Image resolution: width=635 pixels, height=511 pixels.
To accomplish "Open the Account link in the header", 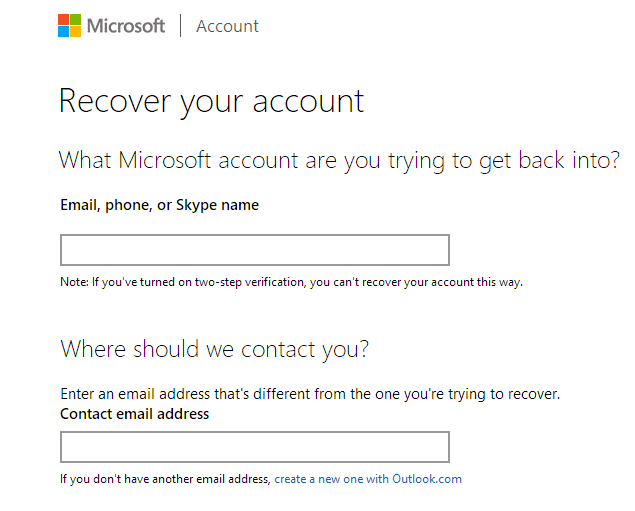I will pos(227,26).
